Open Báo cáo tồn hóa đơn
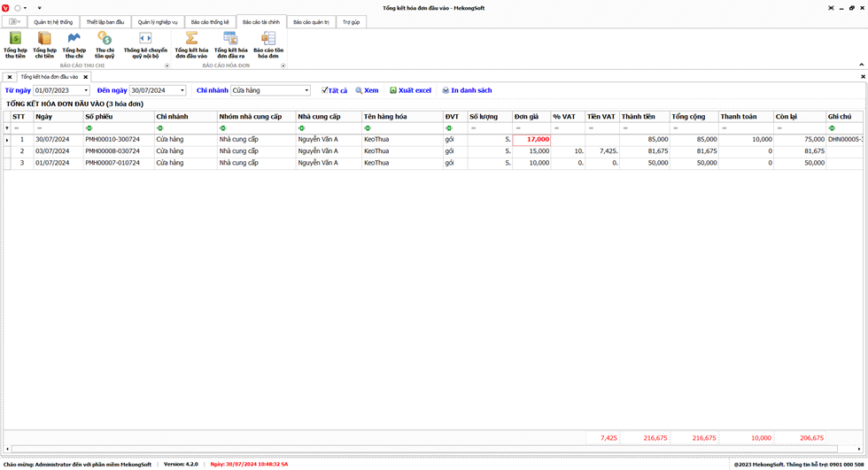Viewport: 868px width, 470px height. point(268,44)
